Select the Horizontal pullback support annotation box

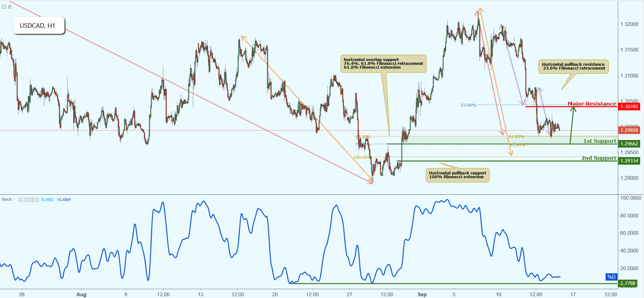pyautogui.click(x=458, y=175)
